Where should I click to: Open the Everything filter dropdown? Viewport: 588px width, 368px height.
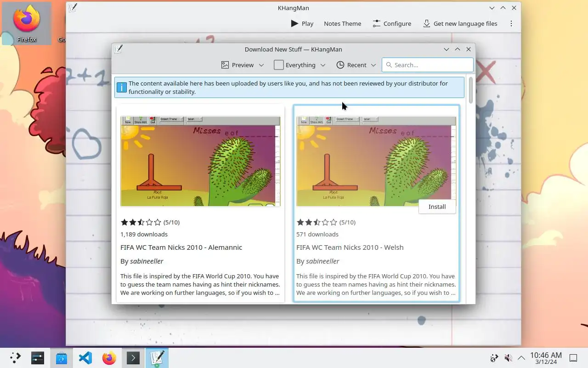click(x=300, y=65)
